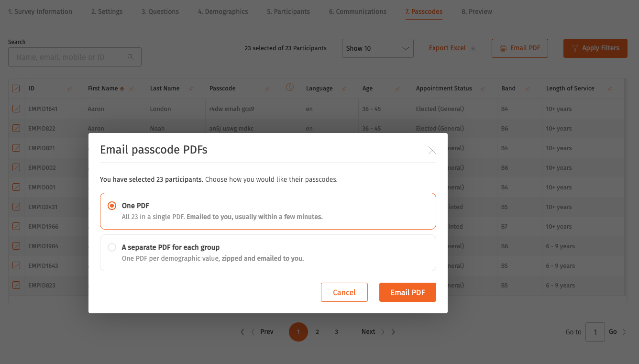This screenshot has width=639, height=364.
Task: Pin the Length of Service column
Action: point(610,88)
